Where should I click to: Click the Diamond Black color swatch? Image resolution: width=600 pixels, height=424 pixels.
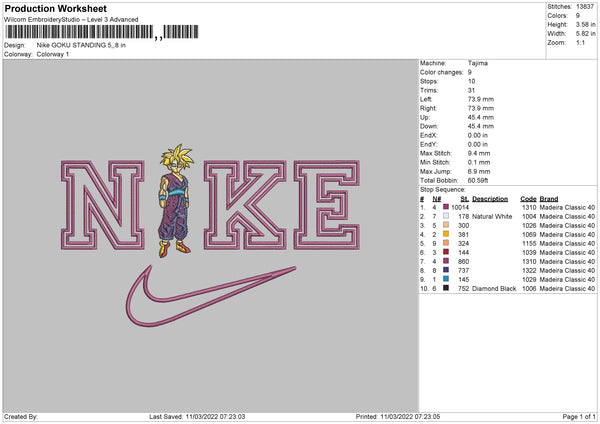click(446, 288)
